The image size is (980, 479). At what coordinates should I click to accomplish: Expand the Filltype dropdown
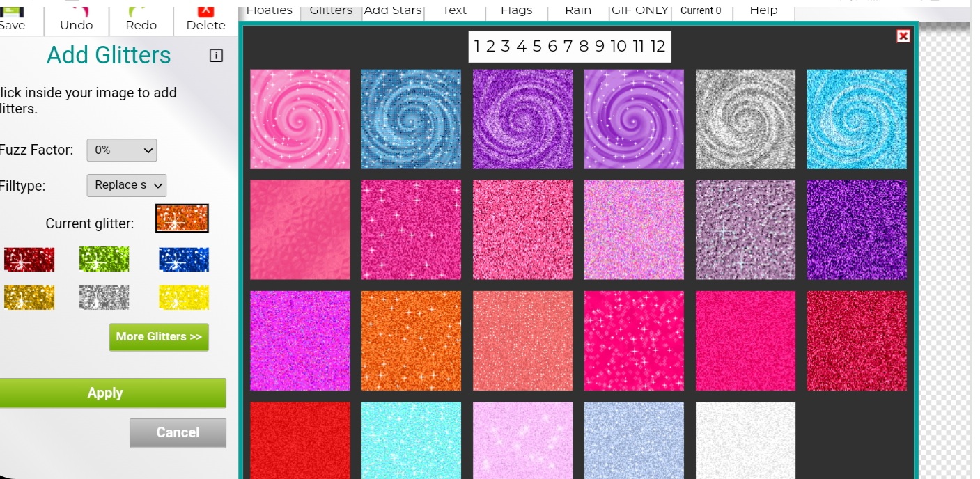coord(126,185)
